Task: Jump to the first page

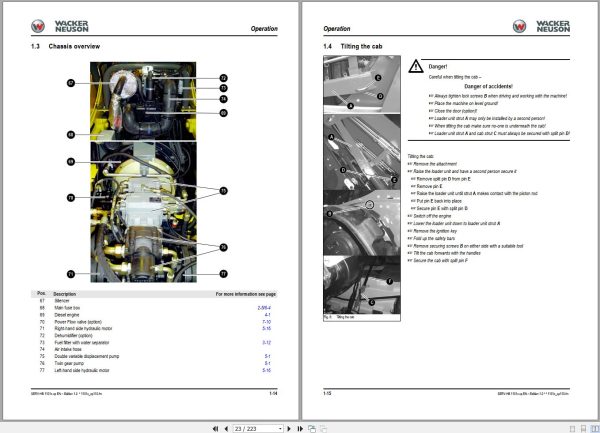Action: coord(215,429)
